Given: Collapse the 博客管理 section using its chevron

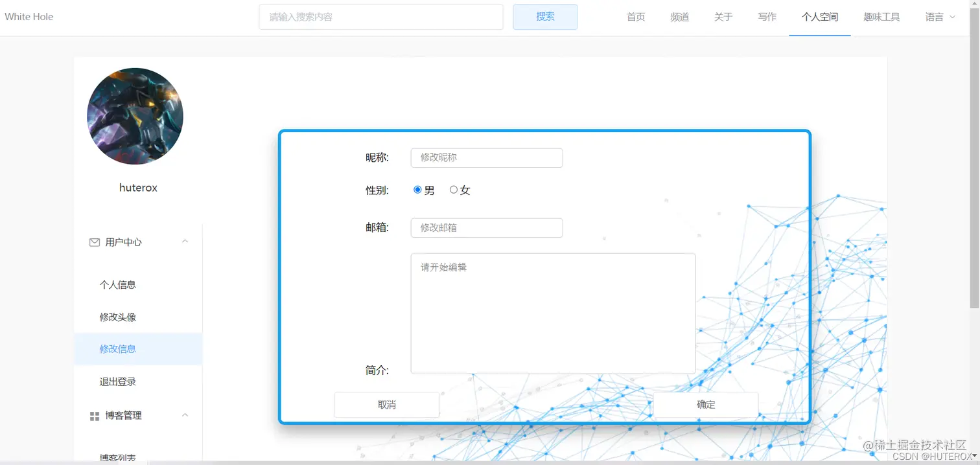Looking at the screenshot, I should (x=185, y=414).
